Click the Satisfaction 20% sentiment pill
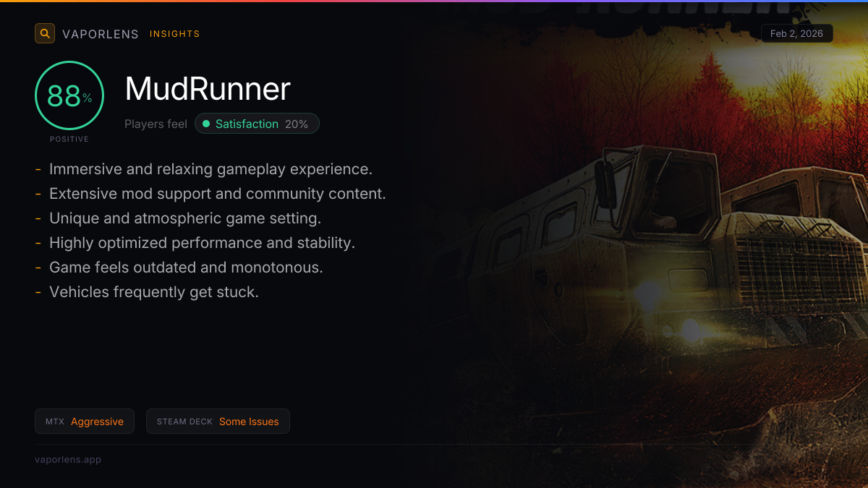 click(257, 124)
